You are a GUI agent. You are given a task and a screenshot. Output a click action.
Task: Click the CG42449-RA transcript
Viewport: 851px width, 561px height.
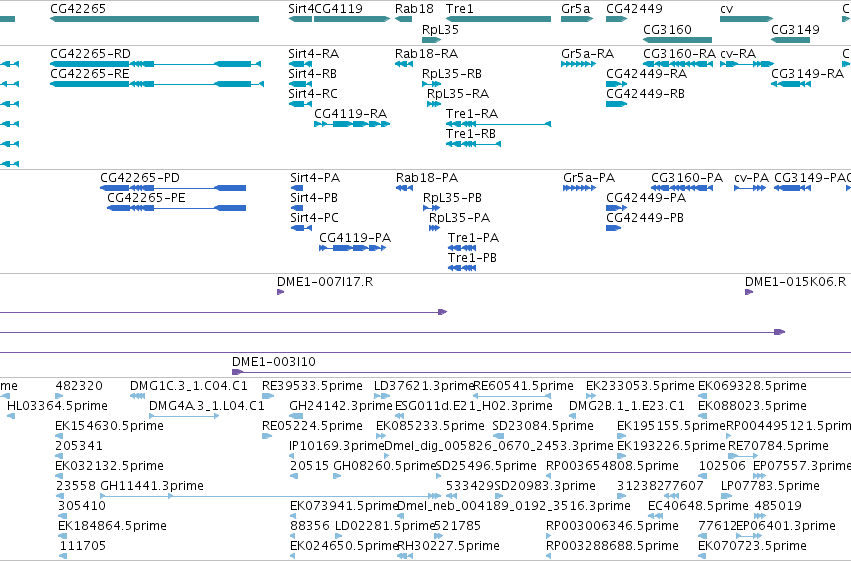(617, 84)
